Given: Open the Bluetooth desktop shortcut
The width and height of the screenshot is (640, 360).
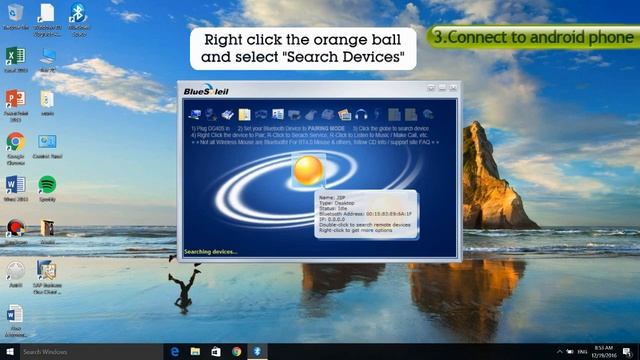Looking at the screenshot, I should (x=78, y=19).
